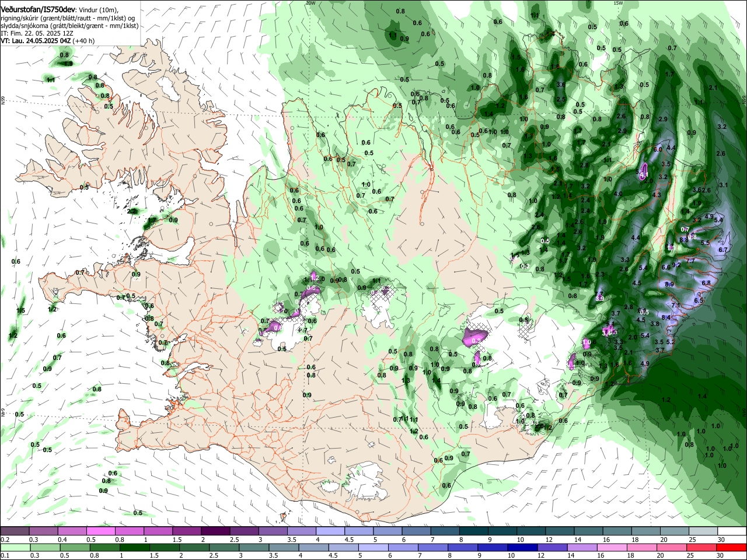Select the 'IT: Fim. 22. 05. 2025 12Z' line
The image size is (747, 560).
click(x=37, y=33)
